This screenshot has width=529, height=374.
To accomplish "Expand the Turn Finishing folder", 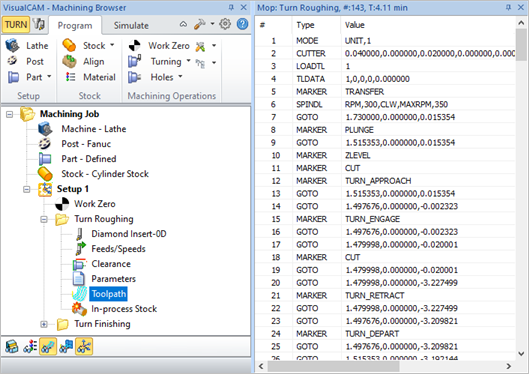I will (44, 324).
